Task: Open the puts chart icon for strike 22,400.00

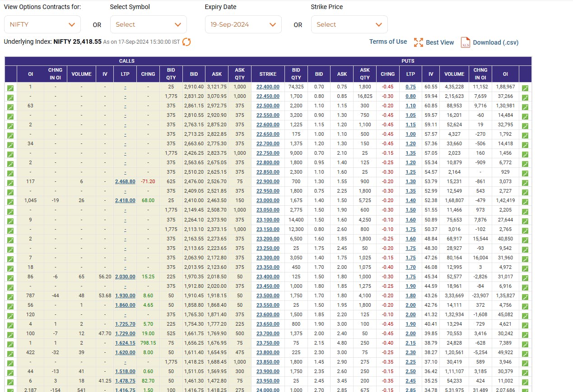Action: click(525, 88)
